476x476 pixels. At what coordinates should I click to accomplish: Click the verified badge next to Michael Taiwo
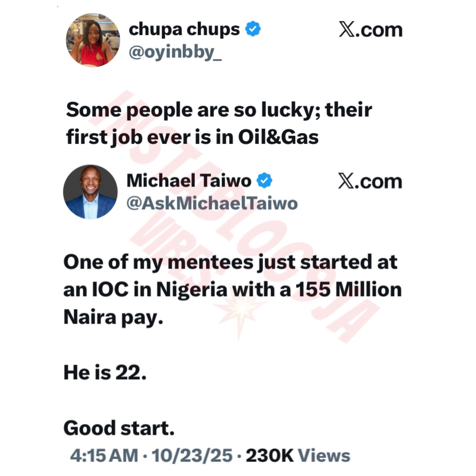pyautogui.click(x=264, y=181)
